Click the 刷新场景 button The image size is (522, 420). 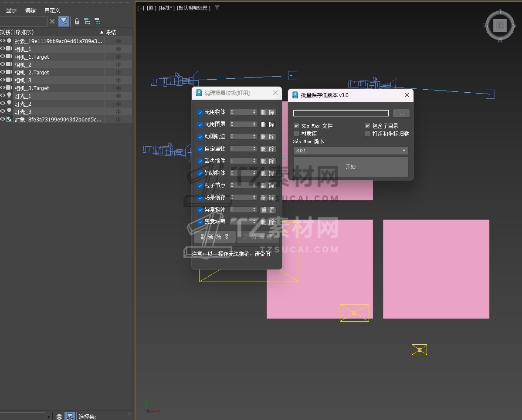click(x=214, y=237)
